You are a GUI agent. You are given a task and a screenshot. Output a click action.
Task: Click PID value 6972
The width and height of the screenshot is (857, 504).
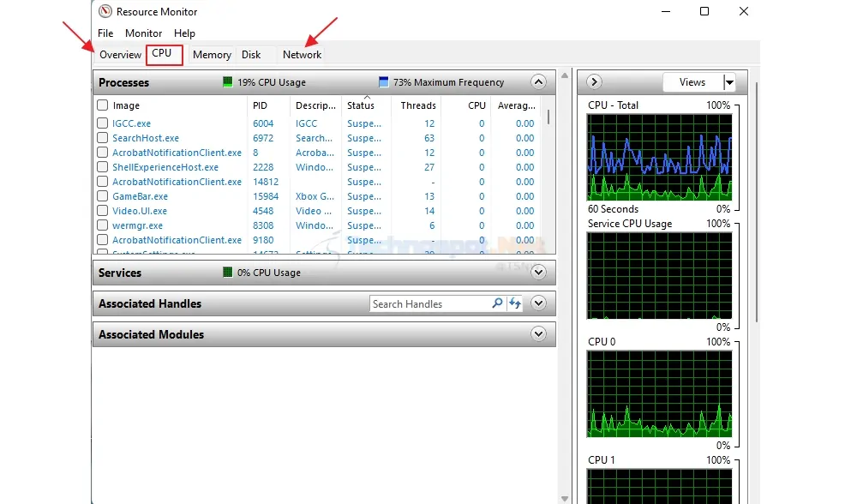coord(263,138)
